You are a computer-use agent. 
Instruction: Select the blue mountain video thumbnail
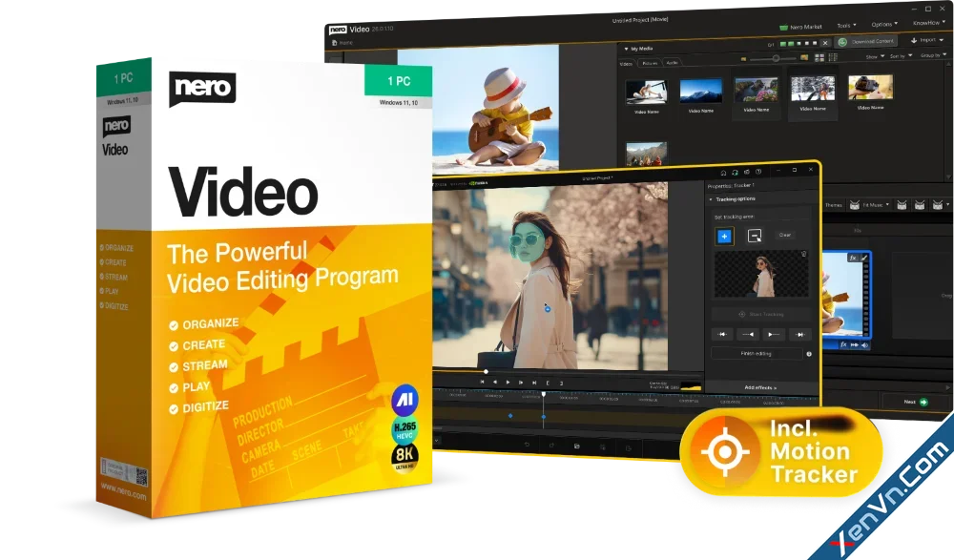point(701,92)
